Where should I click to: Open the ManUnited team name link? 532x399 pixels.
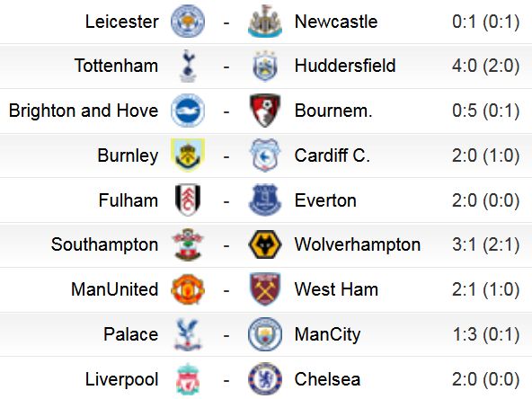115,289
